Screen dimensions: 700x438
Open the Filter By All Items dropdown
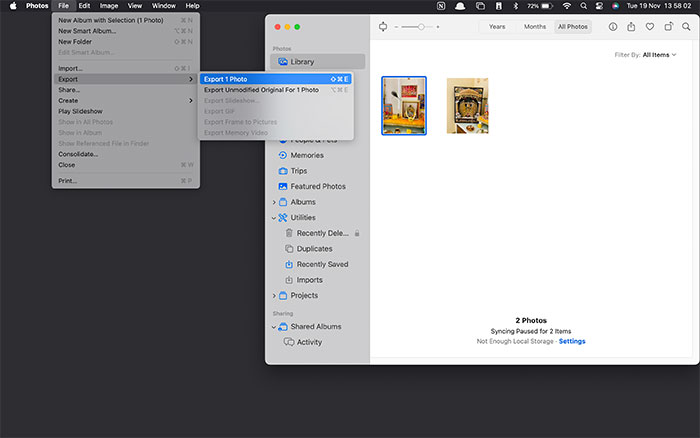click(658, 55)
